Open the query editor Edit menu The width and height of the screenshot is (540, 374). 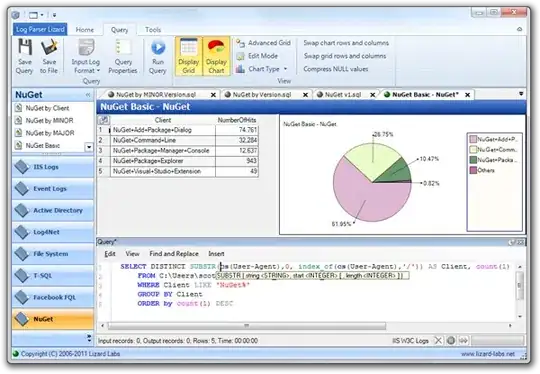coord(110,254)
